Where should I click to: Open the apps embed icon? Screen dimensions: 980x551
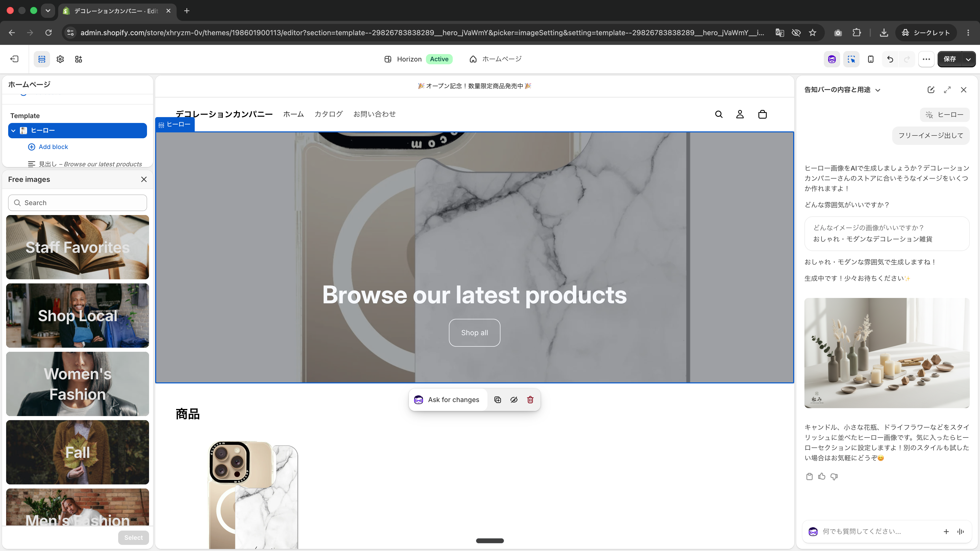(x=78, y=59)
